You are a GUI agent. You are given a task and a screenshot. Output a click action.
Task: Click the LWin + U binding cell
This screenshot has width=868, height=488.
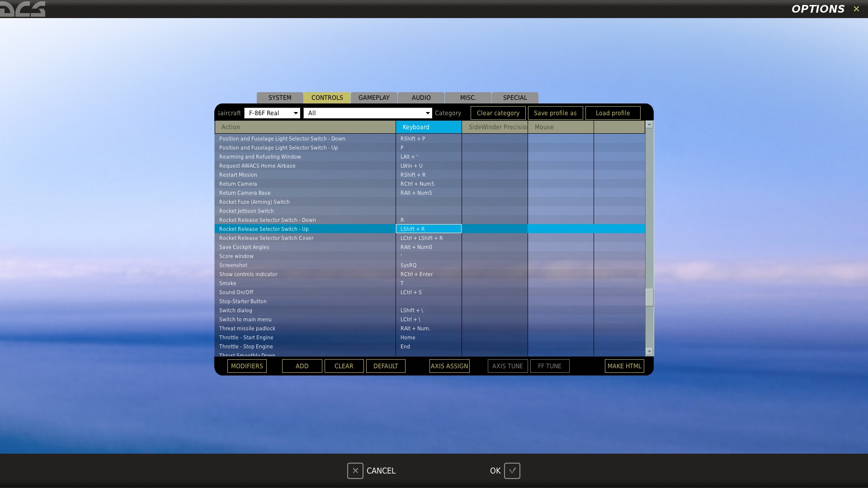tap(429, 166)
